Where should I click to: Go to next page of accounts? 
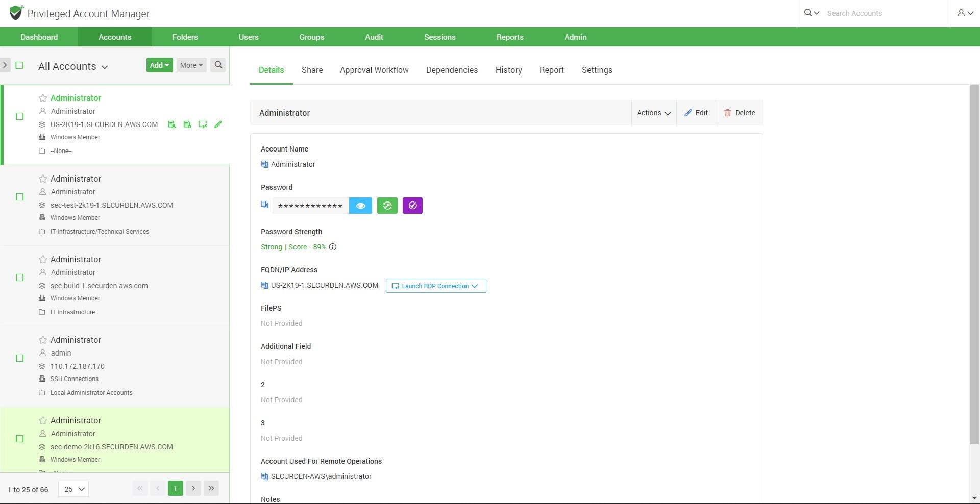point(193,489)
